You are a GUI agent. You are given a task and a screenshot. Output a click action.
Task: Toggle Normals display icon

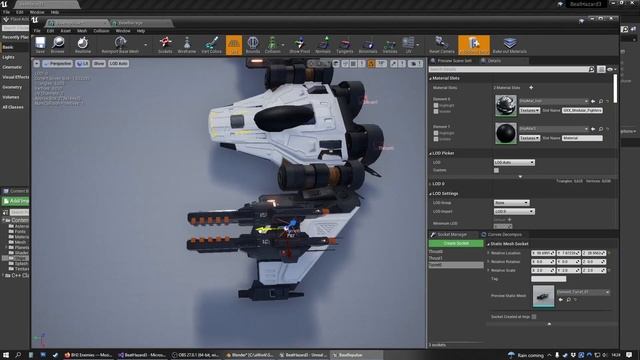click(x=323, y=44)
